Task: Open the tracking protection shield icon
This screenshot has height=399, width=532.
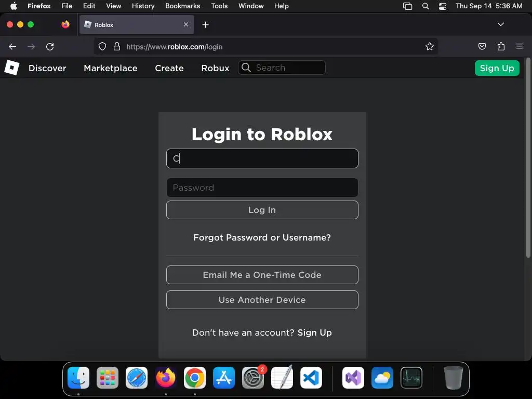Action: [x=102, y=46]
